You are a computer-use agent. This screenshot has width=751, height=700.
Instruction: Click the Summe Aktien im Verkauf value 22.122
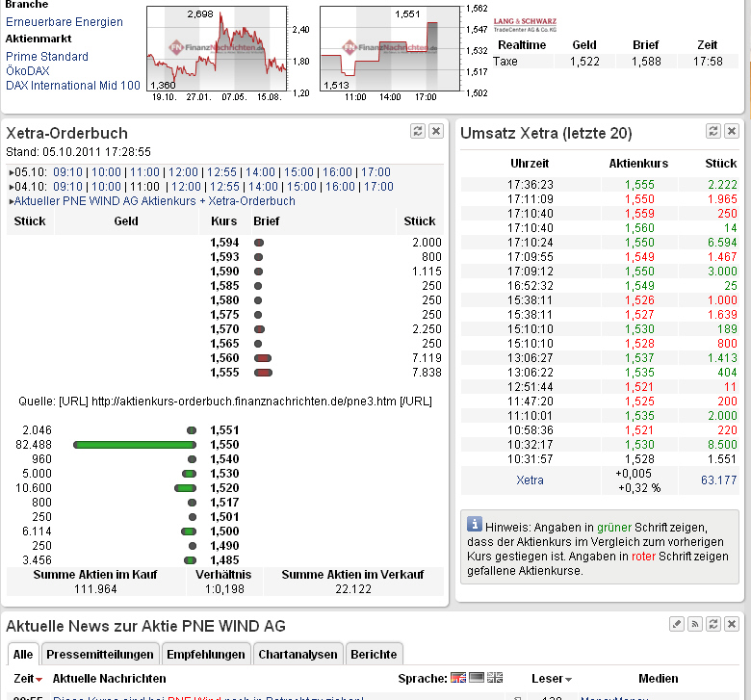(353, 589)
